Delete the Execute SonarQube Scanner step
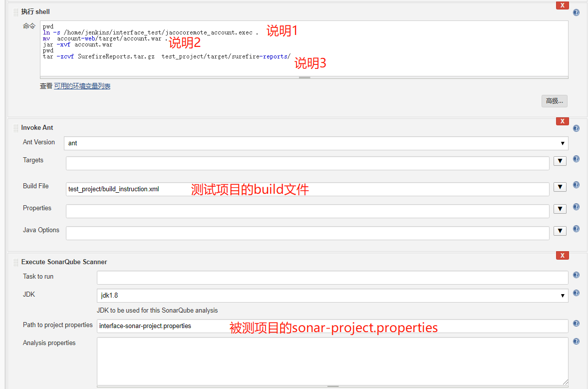This screenshot has height=389, width=588. tap(562, 255)
